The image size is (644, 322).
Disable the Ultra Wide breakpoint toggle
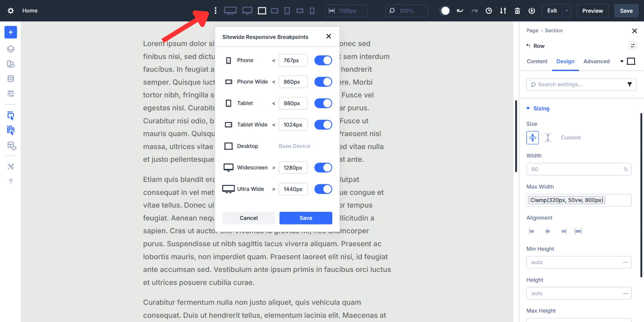[323, 189]
